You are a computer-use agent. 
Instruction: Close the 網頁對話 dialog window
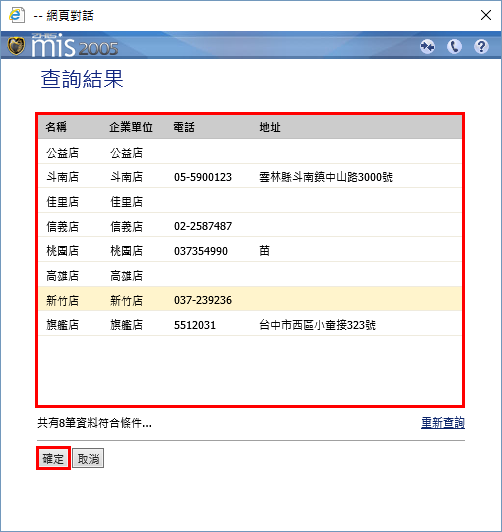[486, 15]
